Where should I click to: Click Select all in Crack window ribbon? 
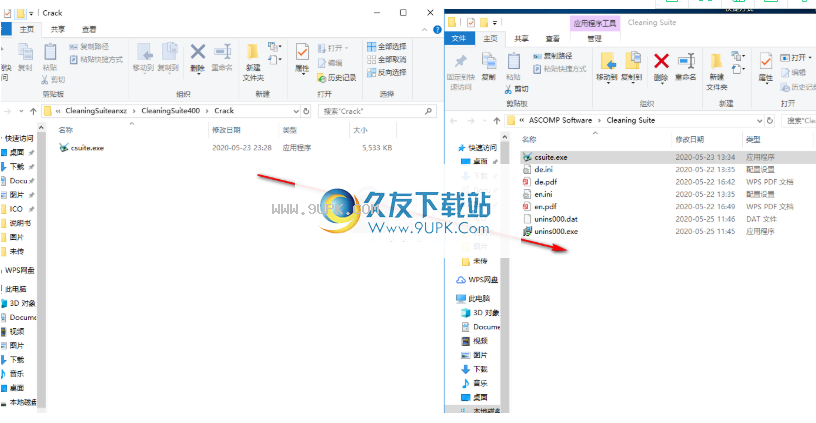pyautogui.click(x=386, y=46)
